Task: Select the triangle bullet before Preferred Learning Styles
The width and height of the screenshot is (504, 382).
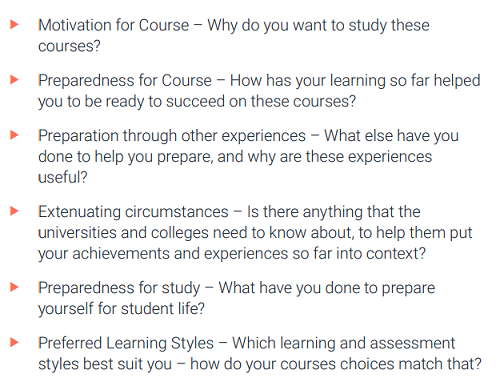Action: coord(14,342)
